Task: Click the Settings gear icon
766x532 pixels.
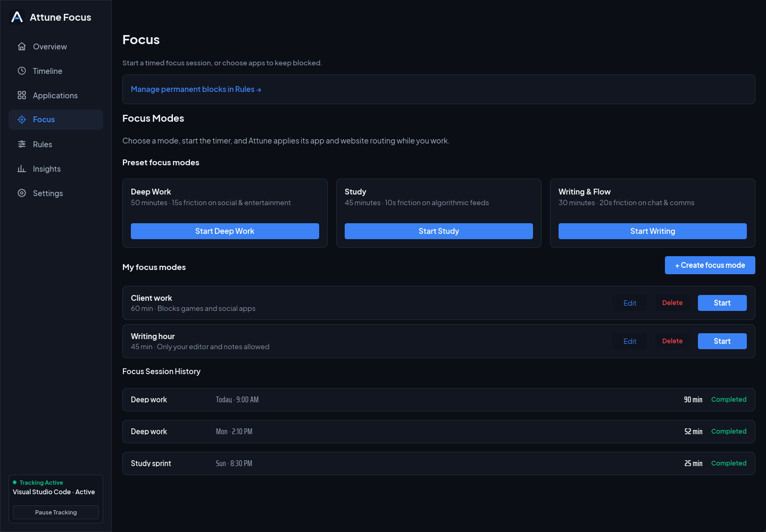Action: click(x=22, y=193)
